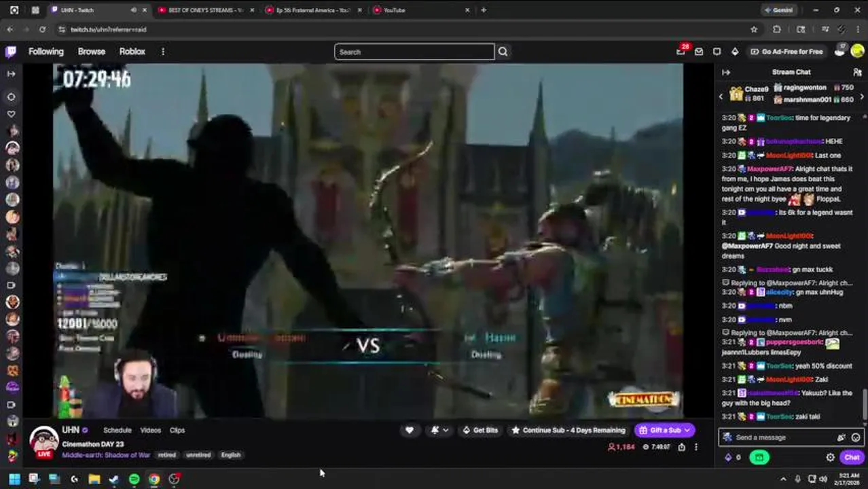Go back in browser history
The width and height of the screenshot is (868, 489).
[10, 30]
